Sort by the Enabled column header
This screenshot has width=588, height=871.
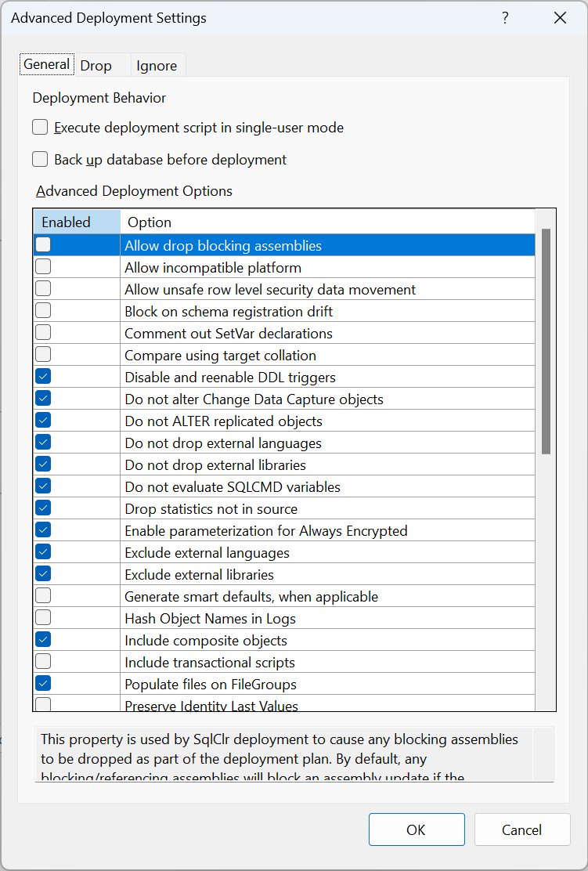[x=78, y=222]
